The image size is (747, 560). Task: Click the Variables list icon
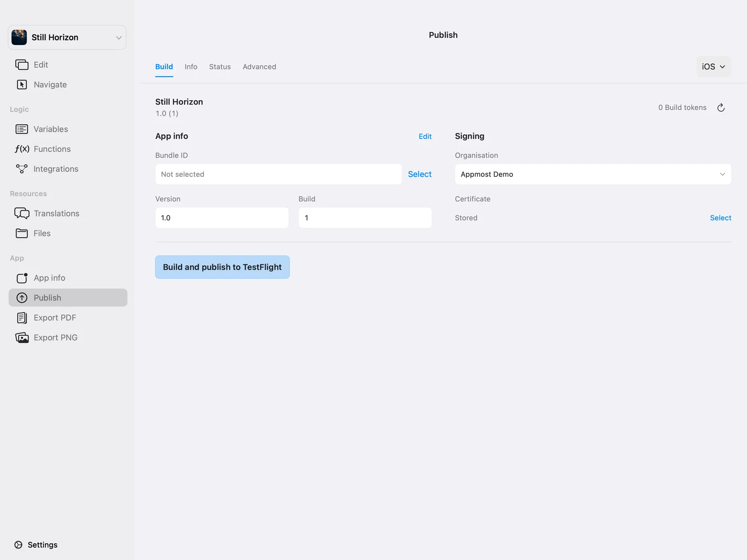tap(22, 129)
